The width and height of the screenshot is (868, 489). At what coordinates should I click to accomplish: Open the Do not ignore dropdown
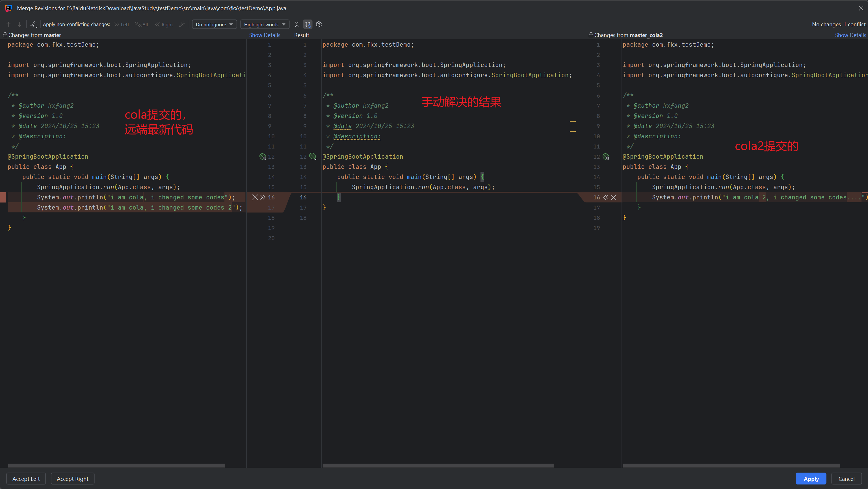(214, 24)
